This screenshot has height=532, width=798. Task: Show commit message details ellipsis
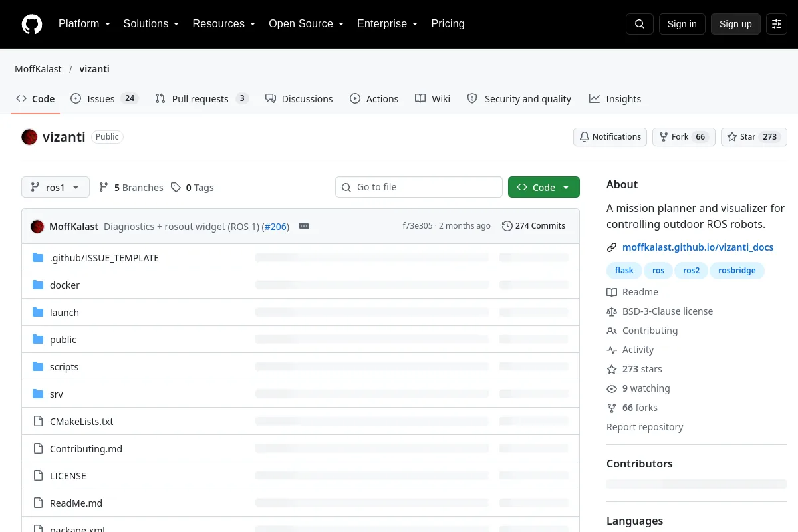tap(304, 226)
